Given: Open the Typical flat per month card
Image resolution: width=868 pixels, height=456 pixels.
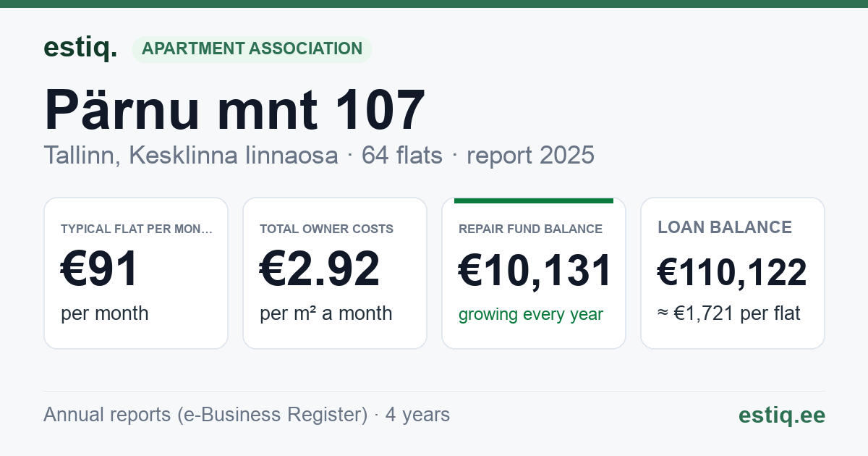Looking at the screenshot, I should pos(136,273).
